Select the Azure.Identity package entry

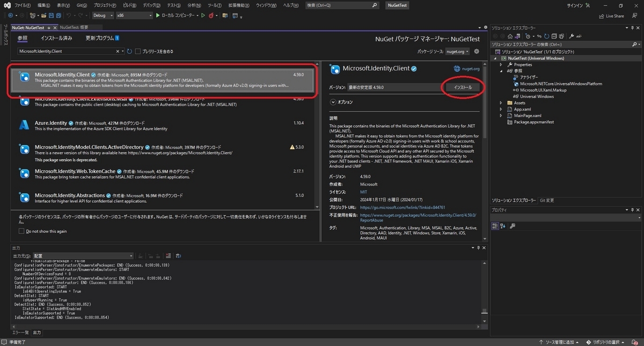[x=163, y=126]
